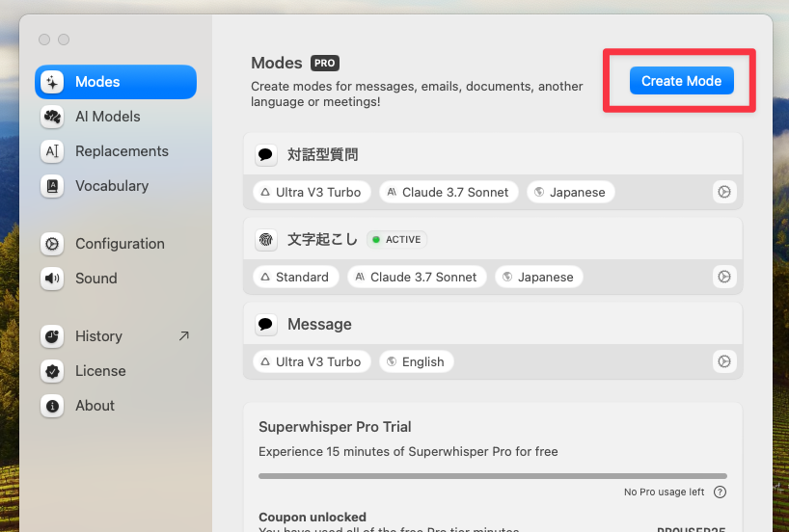Click the Configuration gear icon
The height and width of the screenshot is (532, 789).
(52, 244)
